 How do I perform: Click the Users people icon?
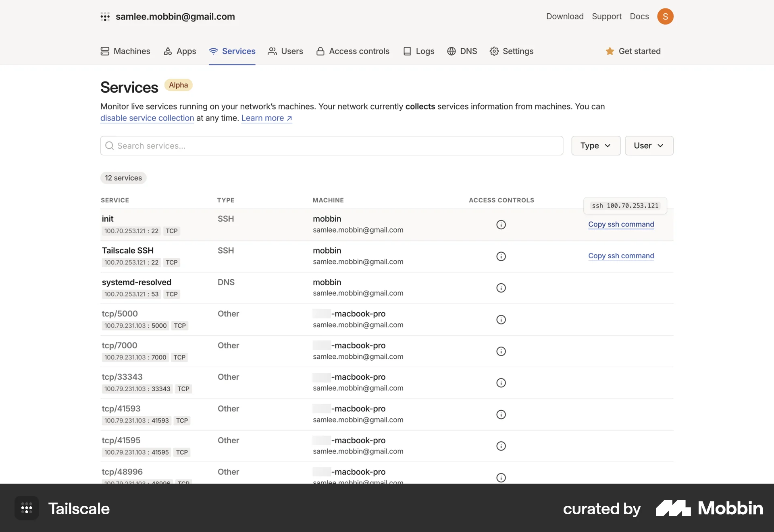[273, 51]
